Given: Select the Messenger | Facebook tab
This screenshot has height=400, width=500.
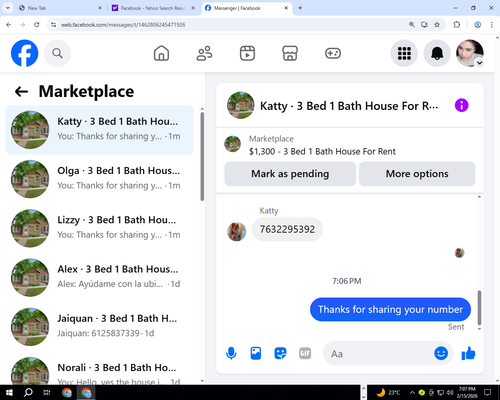Looking at the screenshot, I should [247, 8].
